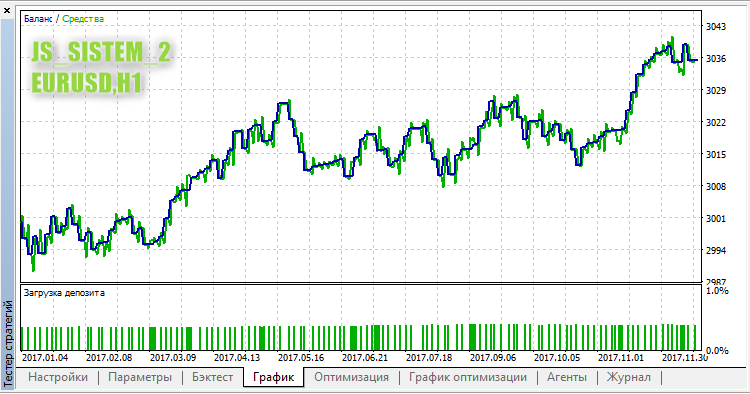Click the 2017.07.18 date label
Screen dimensions: 750x394
pyautogui.click(x=429, y=358)
